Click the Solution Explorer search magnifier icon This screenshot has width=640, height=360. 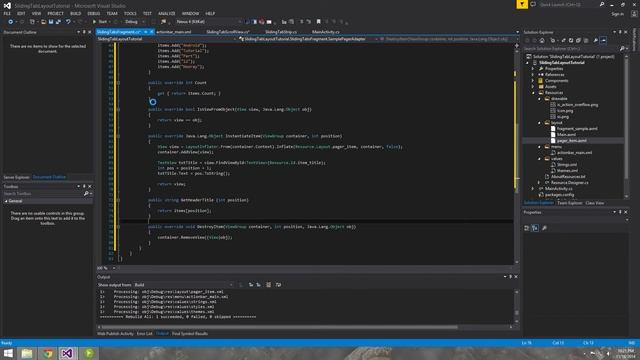622,49
